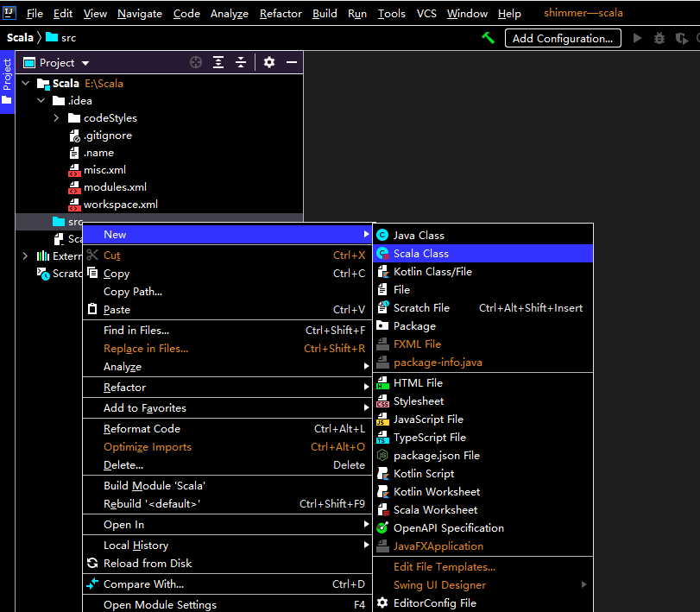Click the Scala Class icon in New submenu
The height and width of the screenshot is (612, 700).
pyautogui.click(x=382, y=254)
